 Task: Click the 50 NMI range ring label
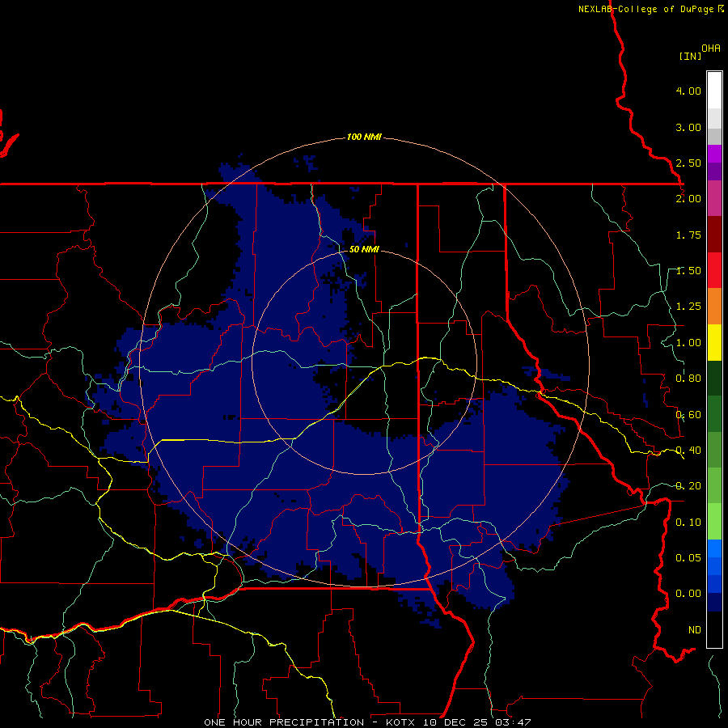point(364,249)
